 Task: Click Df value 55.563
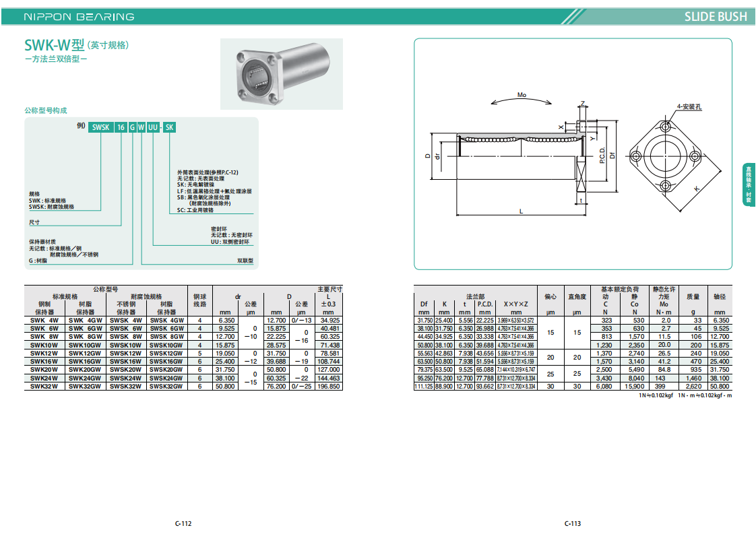424,354
